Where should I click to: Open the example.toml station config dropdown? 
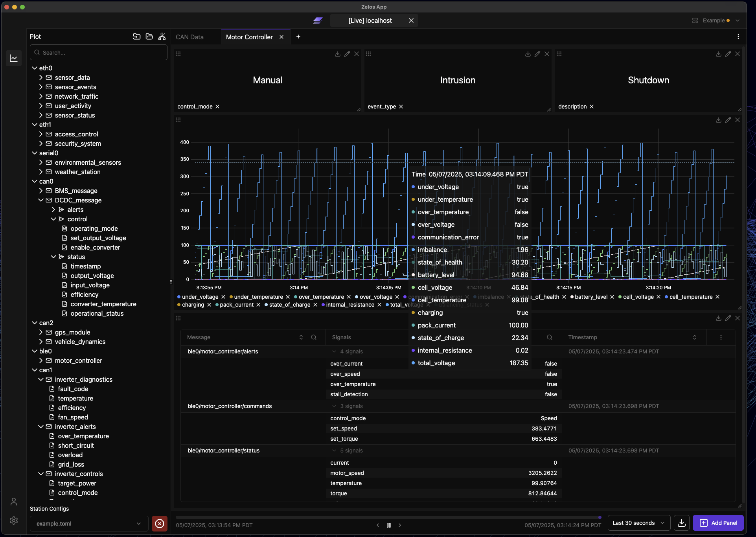point(89,524)
